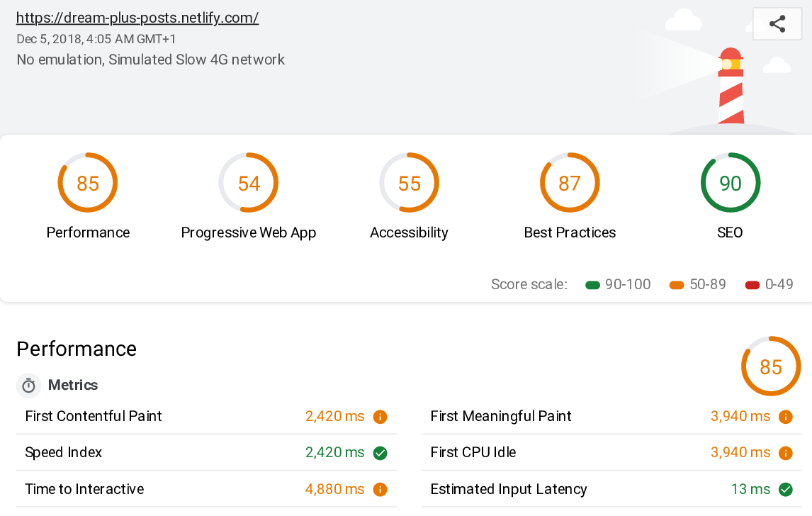Select the Progressive Web App gauge showing 54
The height and width of the screenshot is (516, 812).
click(x=249, y=184)
